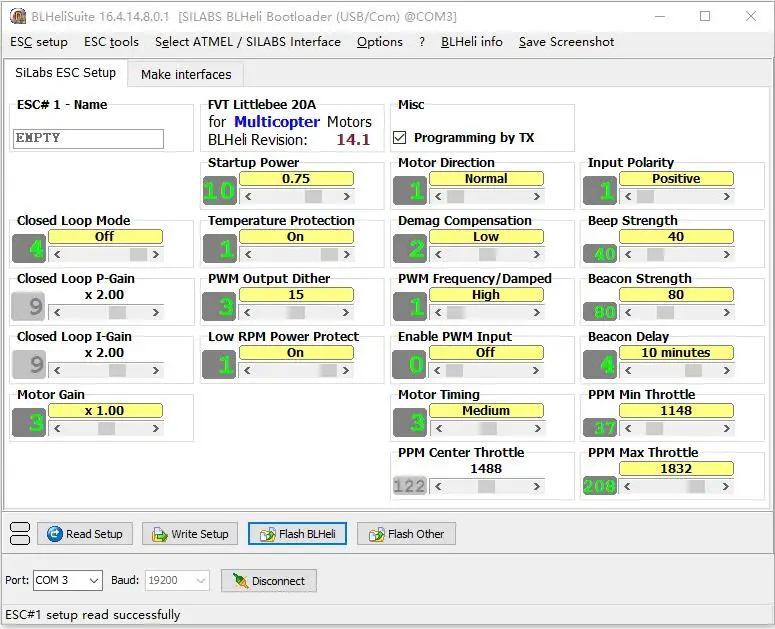This screenshot has width=775, height=629.
Task: Click the ESC Name input field
Action: pos(88,139)
